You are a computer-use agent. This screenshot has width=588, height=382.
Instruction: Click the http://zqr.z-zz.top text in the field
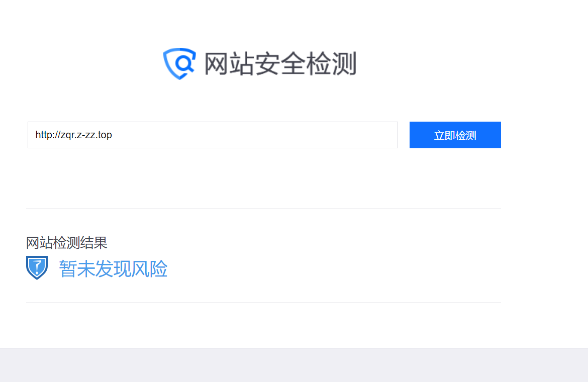[73, 135]
